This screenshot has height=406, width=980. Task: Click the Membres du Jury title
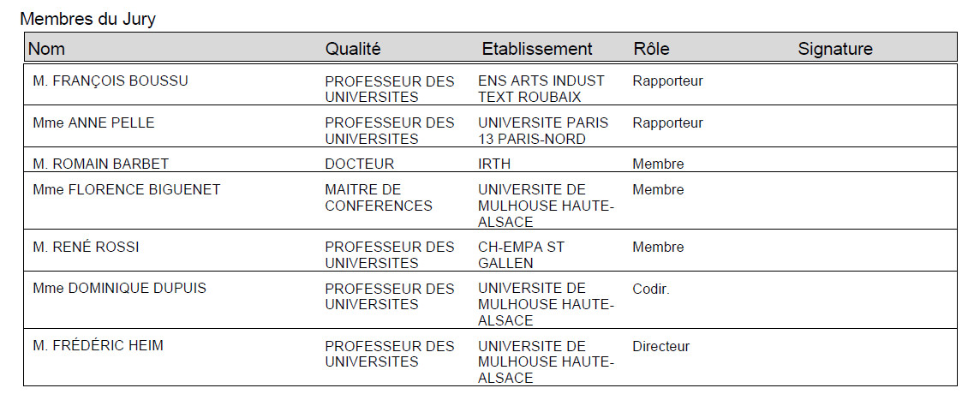pyautogui.click(x=87, y=20)
